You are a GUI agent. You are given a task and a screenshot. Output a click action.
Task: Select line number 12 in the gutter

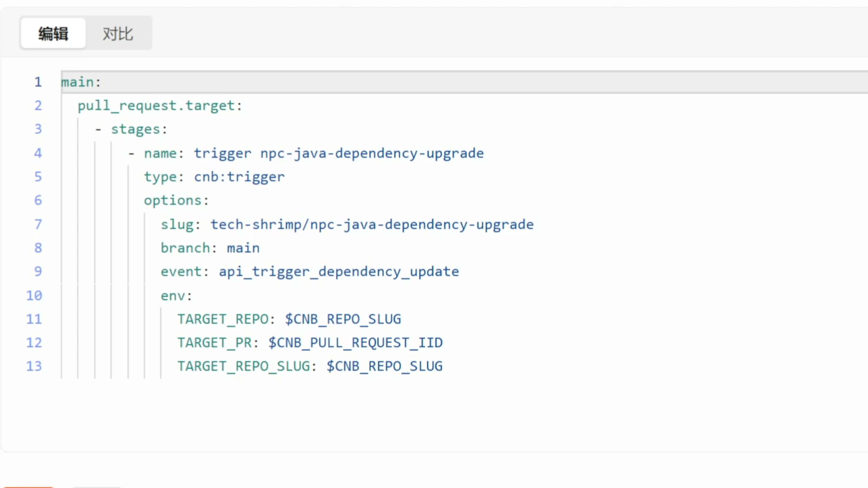(34, 343)
